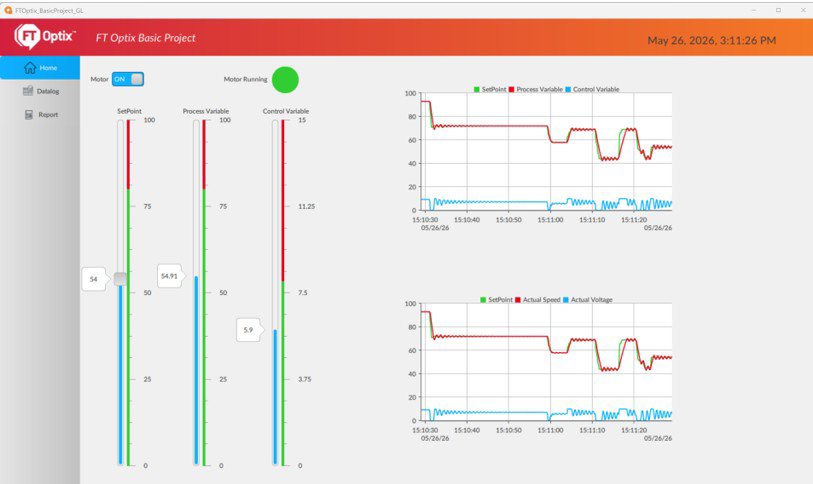
Task: Toggle SetPoint series in top chart legend
Action: pyautogui.click(x=490, y=89)
